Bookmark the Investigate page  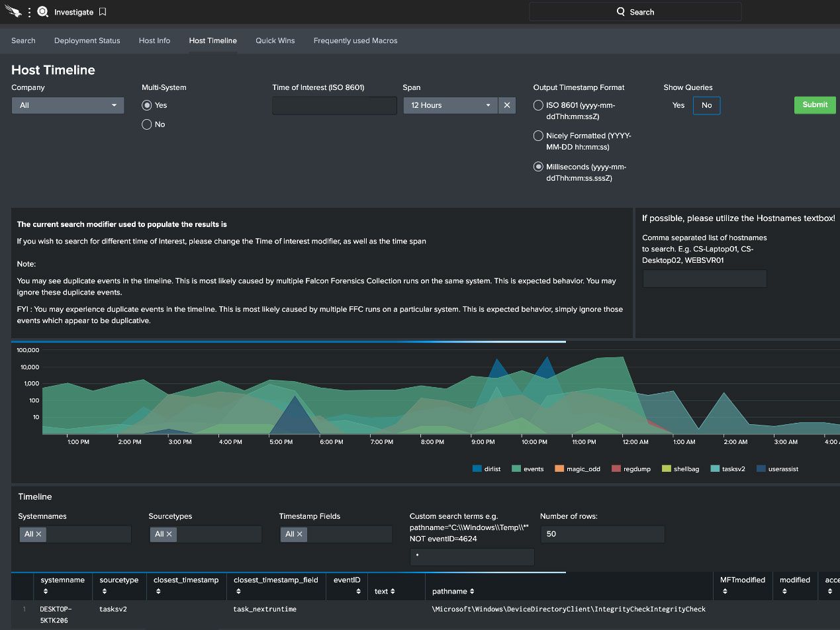pos(103,12)
